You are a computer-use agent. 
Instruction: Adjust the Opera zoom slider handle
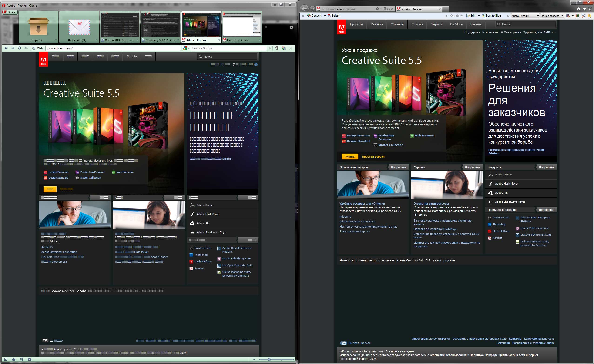tap(269, 359)
